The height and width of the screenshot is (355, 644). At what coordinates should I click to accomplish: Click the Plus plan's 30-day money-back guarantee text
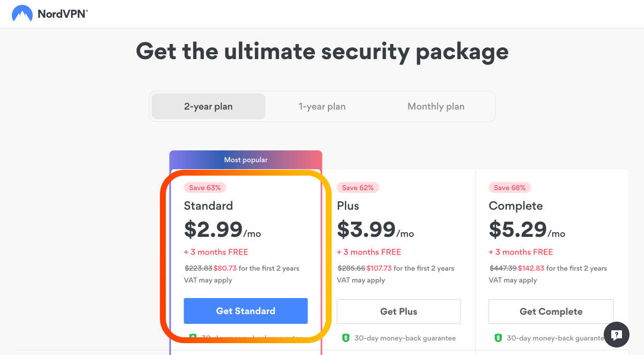click(x=405, y=338)
